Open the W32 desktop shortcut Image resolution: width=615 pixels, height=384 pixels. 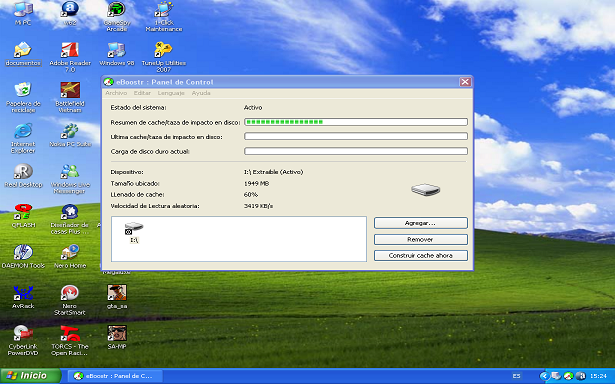point(70,13)
